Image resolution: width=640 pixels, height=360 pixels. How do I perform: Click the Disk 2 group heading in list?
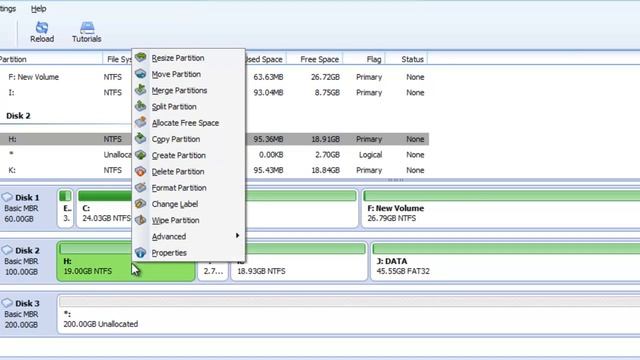18,116
